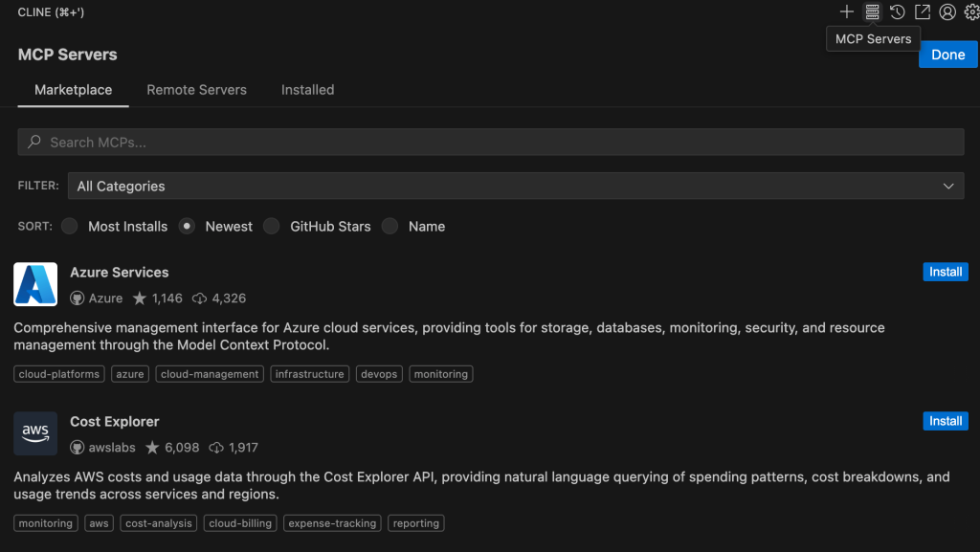Open the History clock icon

click(897, 12)
